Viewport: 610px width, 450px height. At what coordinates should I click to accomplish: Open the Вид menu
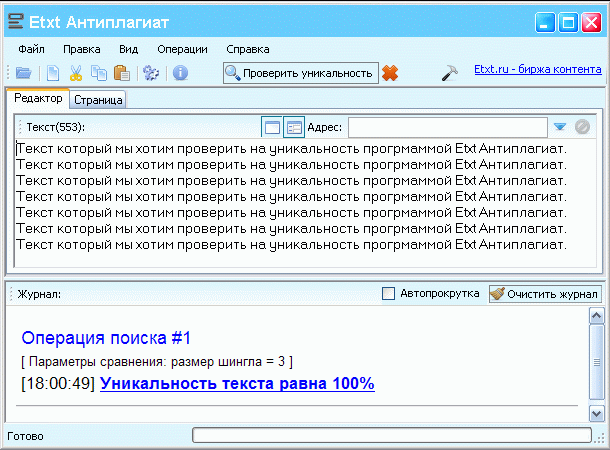point(128,49)
